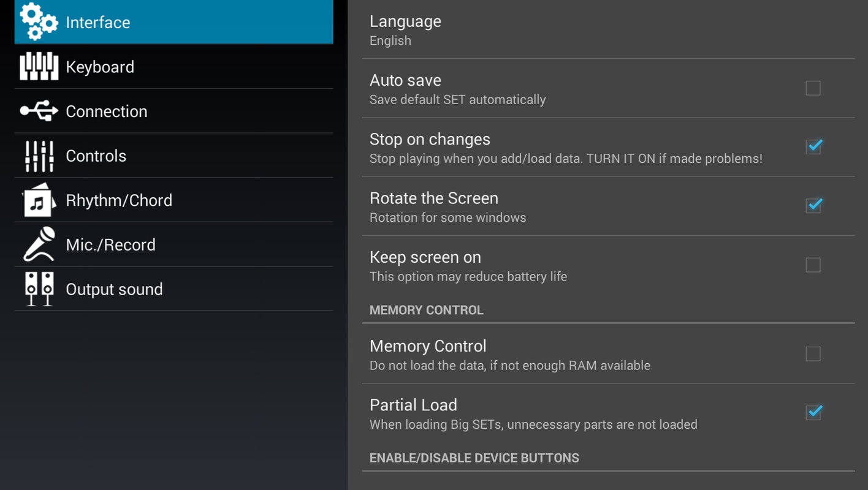Open the Keyboard settings category
This screenshot has width=868, height=490.
pyautogui.click(x=100, y=67)
